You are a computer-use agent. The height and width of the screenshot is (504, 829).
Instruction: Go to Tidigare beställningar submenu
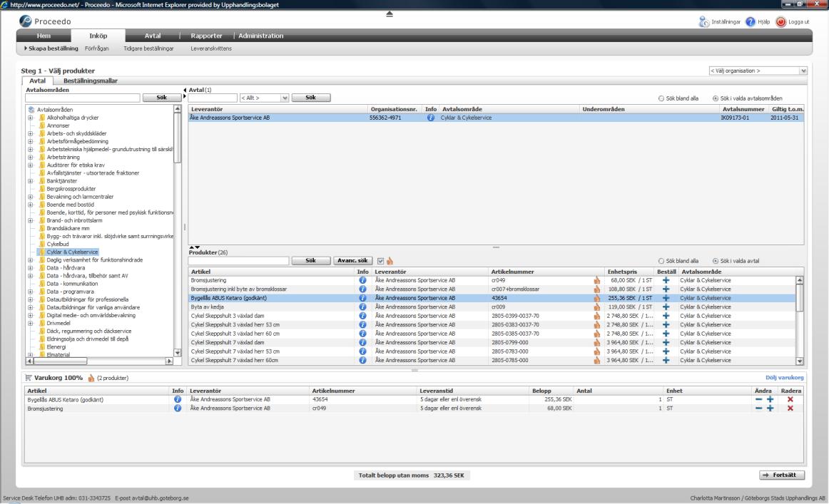click(x=148, y=48)
